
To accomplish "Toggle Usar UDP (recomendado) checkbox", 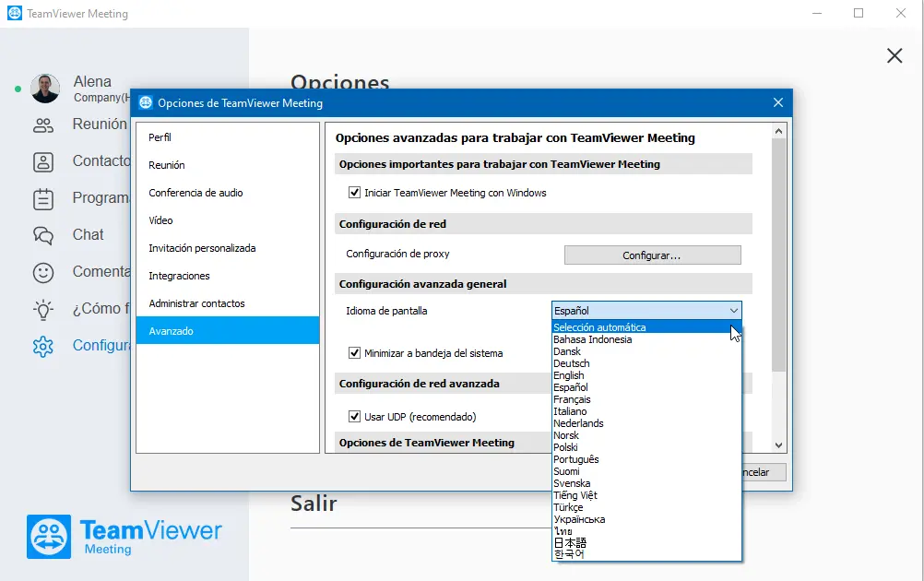I will pyautogui.click(x=354, y=416).
